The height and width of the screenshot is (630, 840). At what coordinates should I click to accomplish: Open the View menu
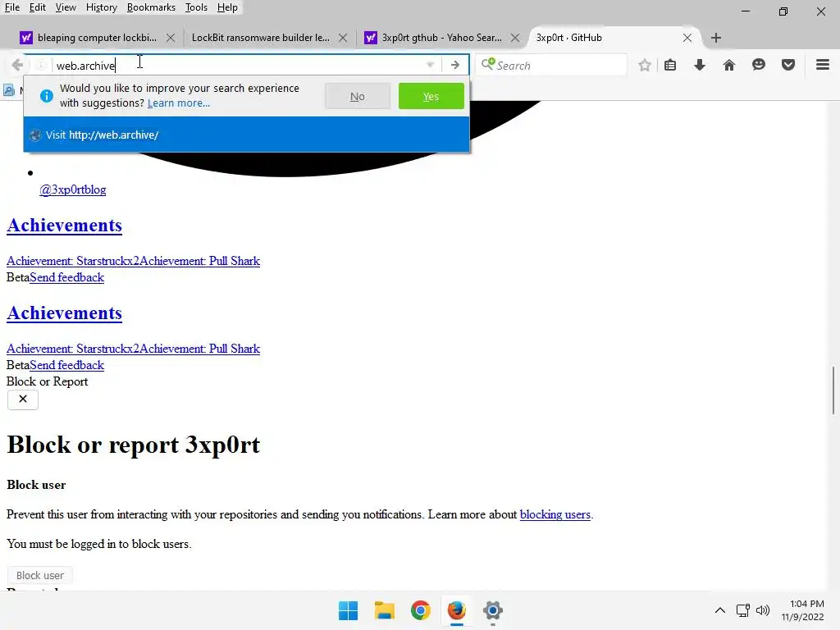[66, 7]
